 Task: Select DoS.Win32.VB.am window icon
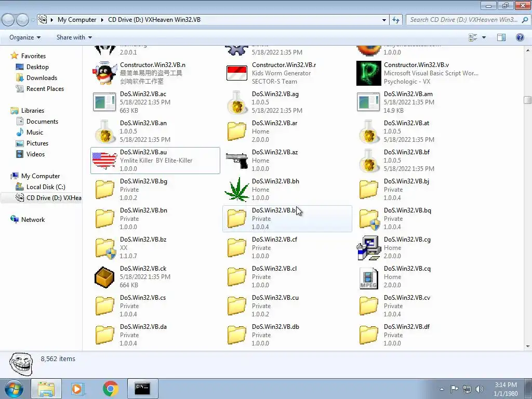click(x=368, y=102)
